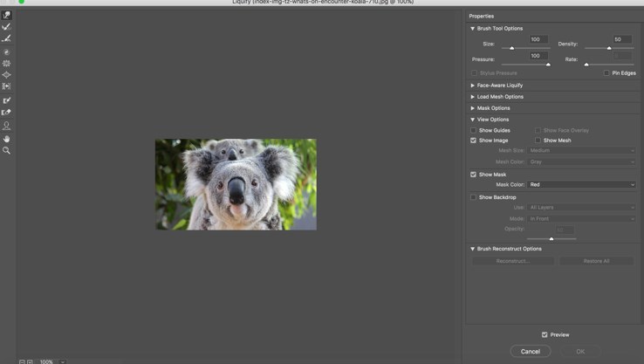644x364 pixels.
Task: Click the backdrop Opacity slider
Action: click(552, 238)
